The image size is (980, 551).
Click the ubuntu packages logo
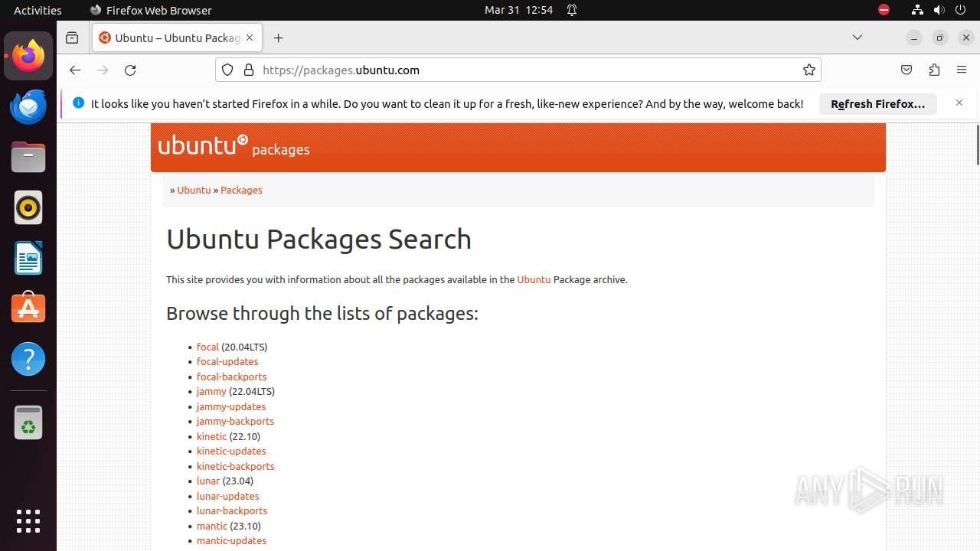point(234,145)
